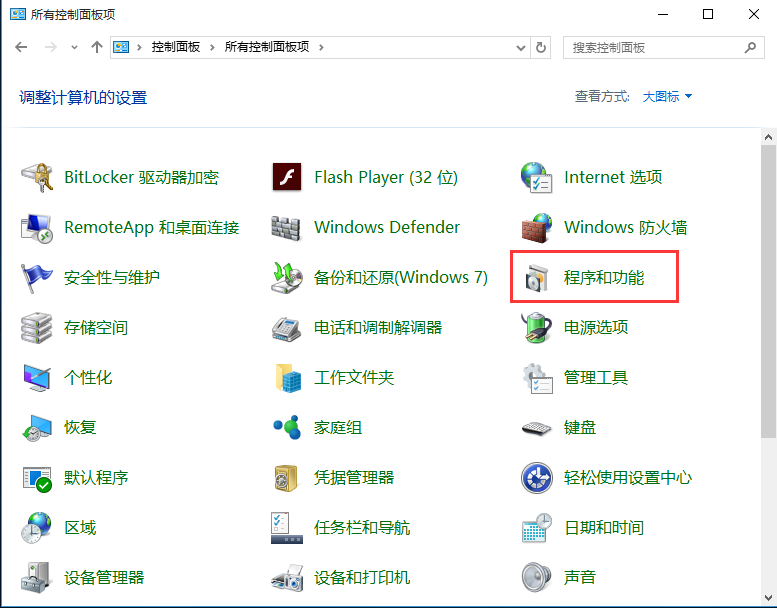Image resolution: width=777 pixels, height=608 pixels.
Task: Expand chevron after 控制面板 in breadcrumb
Action: pyautogui.click(x=212, y=48)
